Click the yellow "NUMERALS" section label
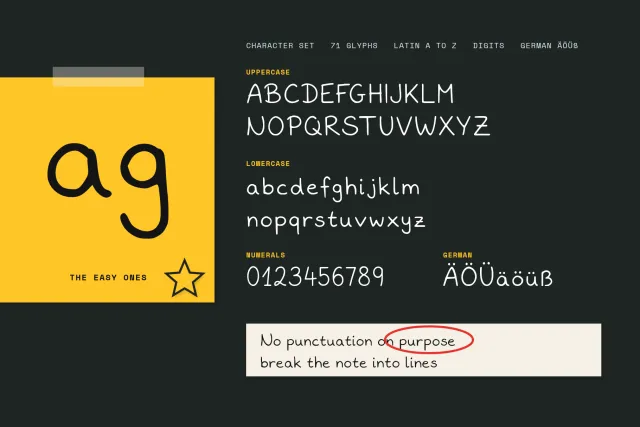Viewport: 640px width, 427px height. pyautogui.click(x=265, y=255)
